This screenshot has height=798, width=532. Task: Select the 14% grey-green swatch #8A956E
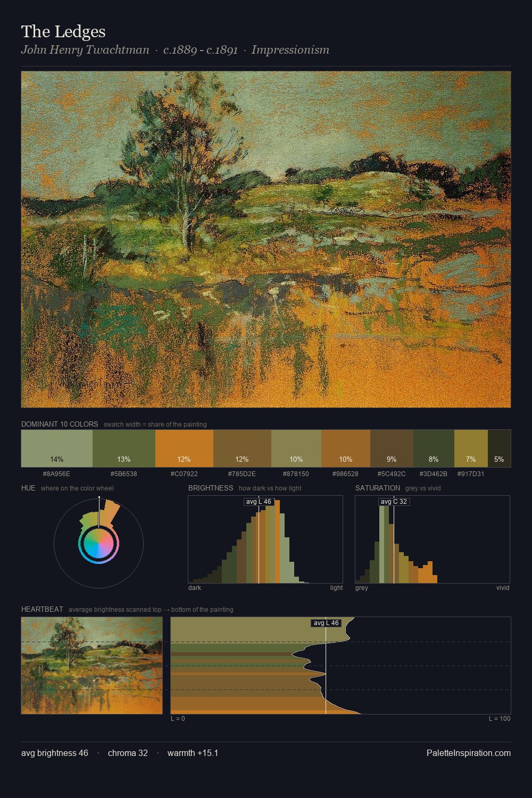coord(57,448)
